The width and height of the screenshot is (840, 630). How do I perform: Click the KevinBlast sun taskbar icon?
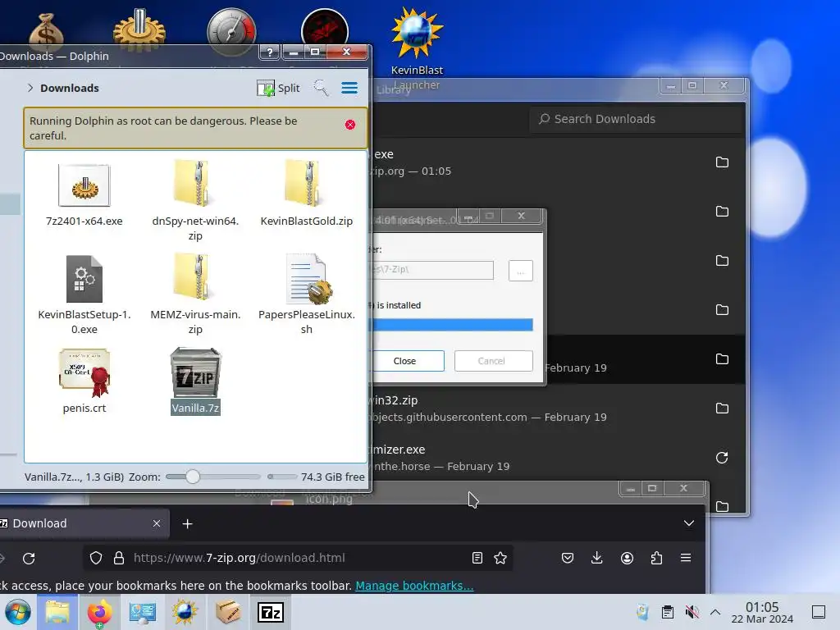tap(185, 612)
